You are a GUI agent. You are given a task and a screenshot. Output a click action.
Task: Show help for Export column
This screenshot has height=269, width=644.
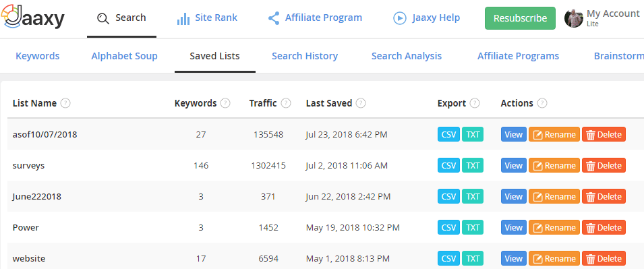[475, 103]
